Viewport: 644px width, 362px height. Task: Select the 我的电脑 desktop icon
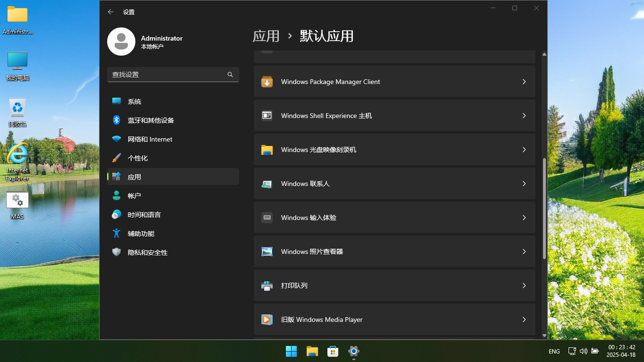click(17, 66)
